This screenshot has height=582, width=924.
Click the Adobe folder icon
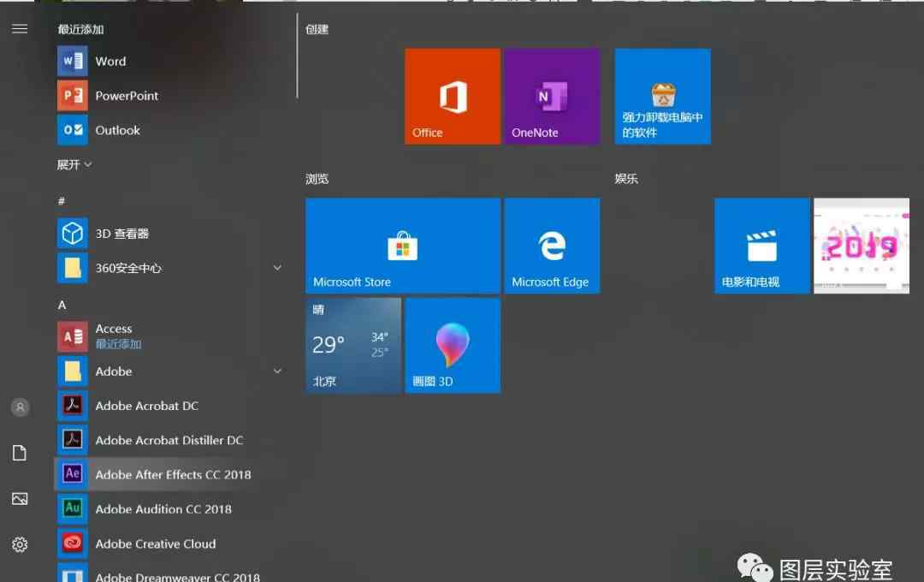[x=73, y=371]
